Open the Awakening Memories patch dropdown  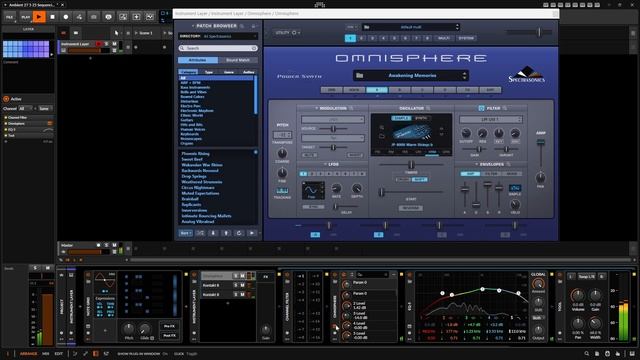pyautogui.click(x=411, y=76)
